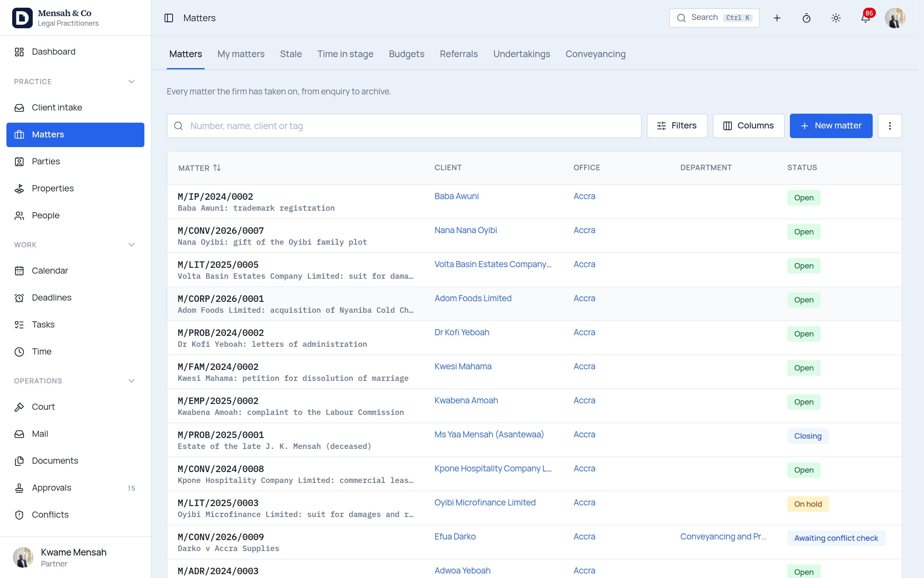924x578 pixels.
Task: Switch to the Conveyancing tab
Action: coord(595,54)
